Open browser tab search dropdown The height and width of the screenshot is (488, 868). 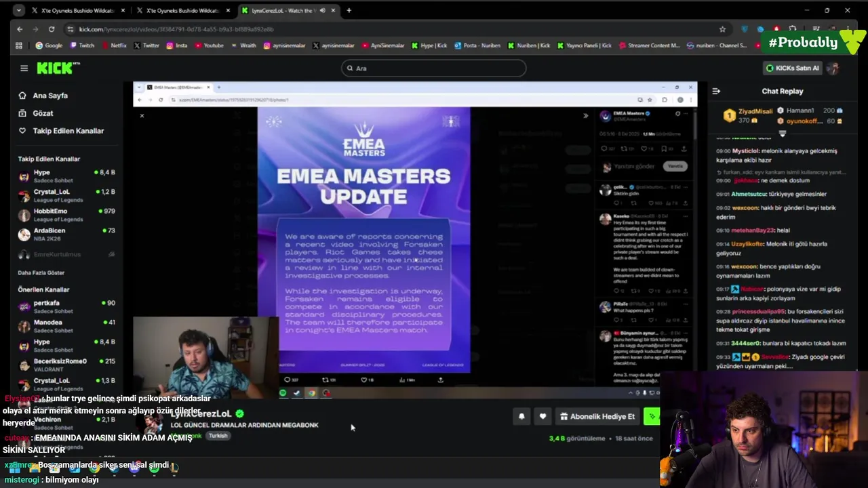(x=18, y=10)
